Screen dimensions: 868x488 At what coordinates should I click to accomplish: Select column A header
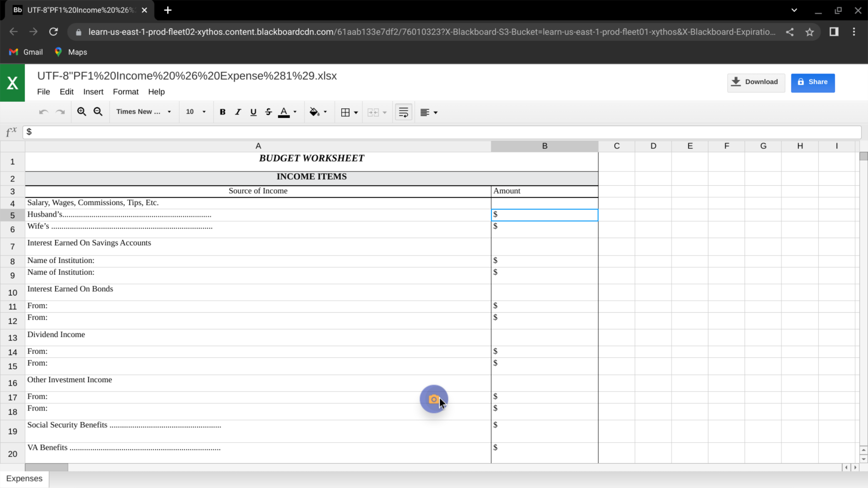[258, 146]
